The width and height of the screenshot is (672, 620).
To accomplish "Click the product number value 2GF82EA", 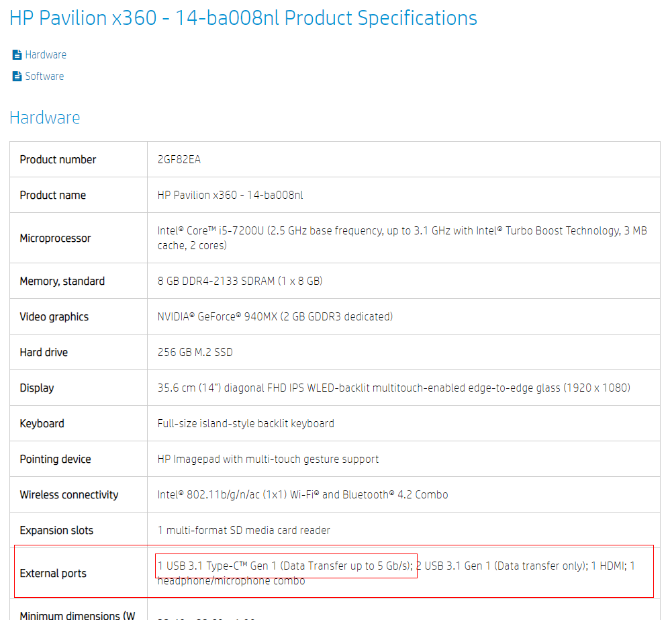I will [x=179, y=159].
